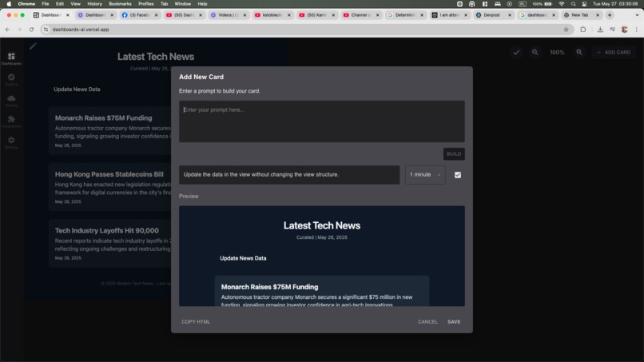Click the browser forward arrow
The width and height of the screenshot is (644, 362).
19,30
